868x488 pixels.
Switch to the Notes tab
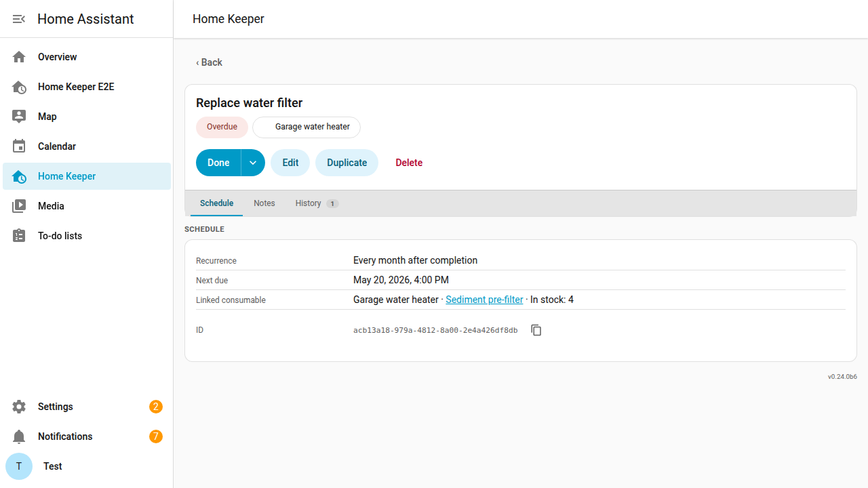(264, 203)
